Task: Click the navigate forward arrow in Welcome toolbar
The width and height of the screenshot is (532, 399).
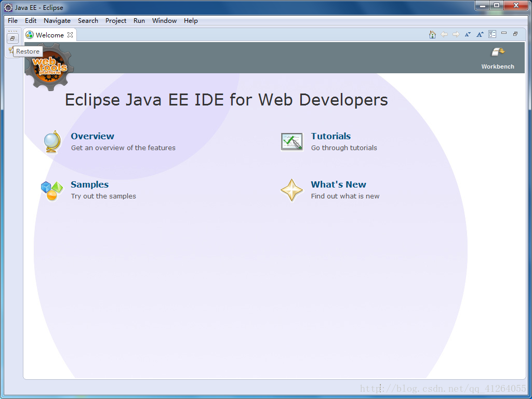Action: tap(456, 34)
